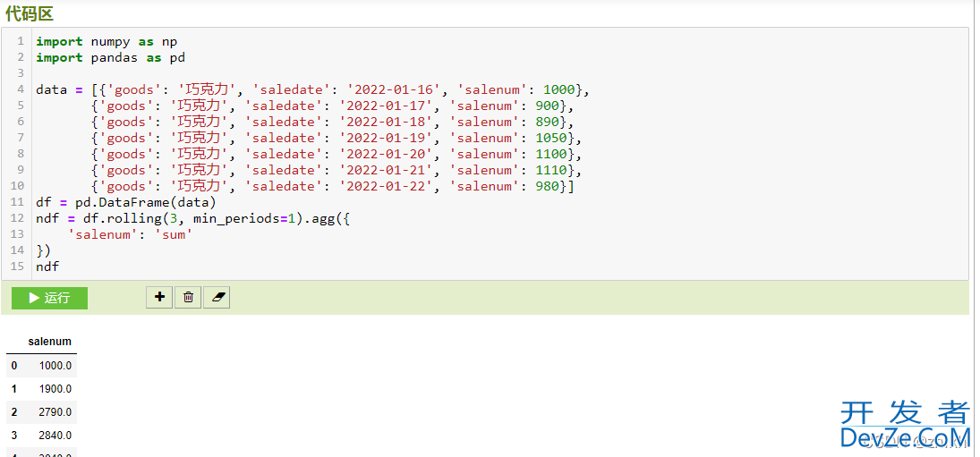The height and width of the screenshot is (457, 980).
Task: Click the line with saledate '2022-01-21'
Action: pos(337,171)
